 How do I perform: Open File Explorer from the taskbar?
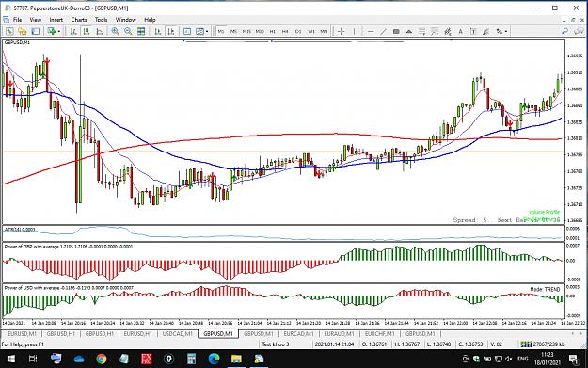pos(236,359)
